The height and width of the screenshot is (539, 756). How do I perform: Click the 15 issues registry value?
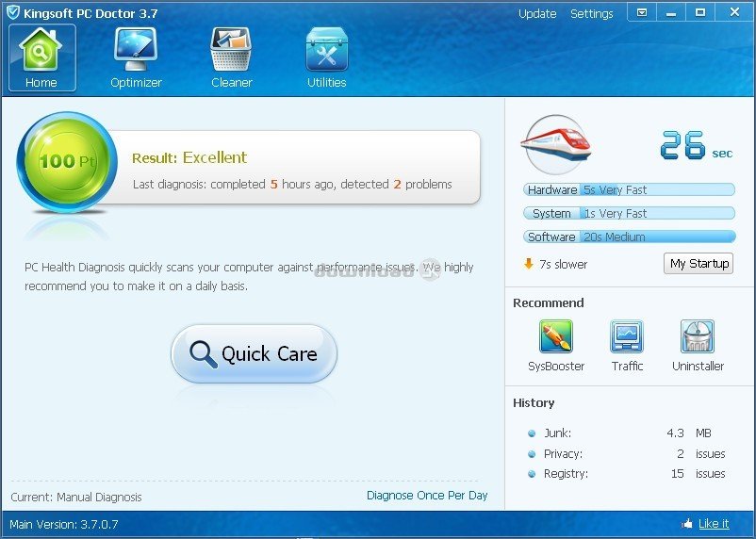pos(698,474)
